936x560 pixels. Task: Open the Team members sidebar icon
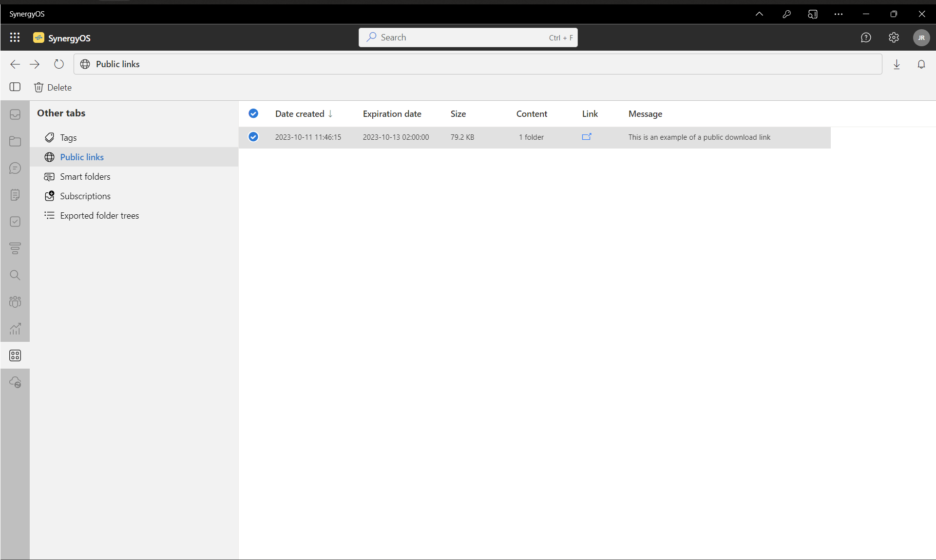pos(15,302)
